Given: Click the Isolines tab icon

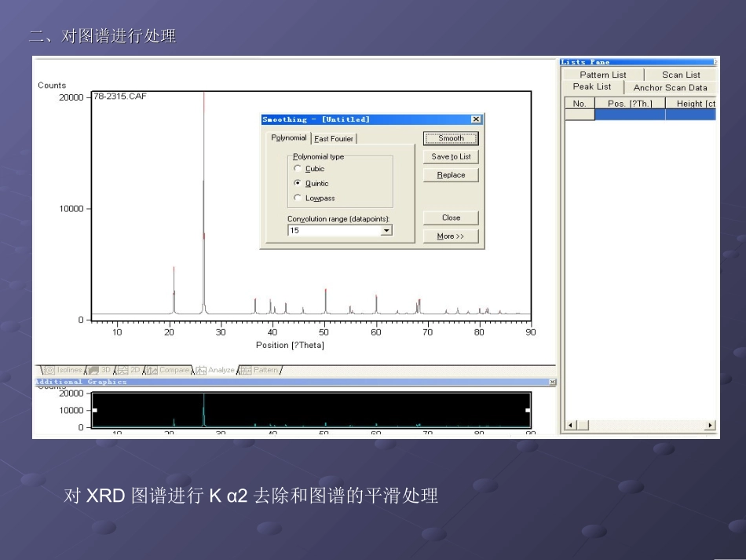Looking at the screenshot, I should 50,370.
